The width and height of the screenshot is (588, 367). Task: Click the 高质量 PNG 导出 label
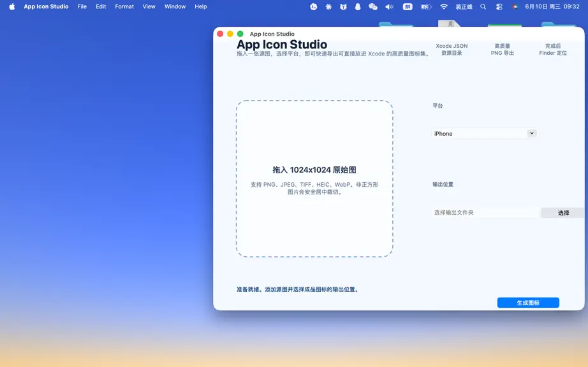(502, 50)
